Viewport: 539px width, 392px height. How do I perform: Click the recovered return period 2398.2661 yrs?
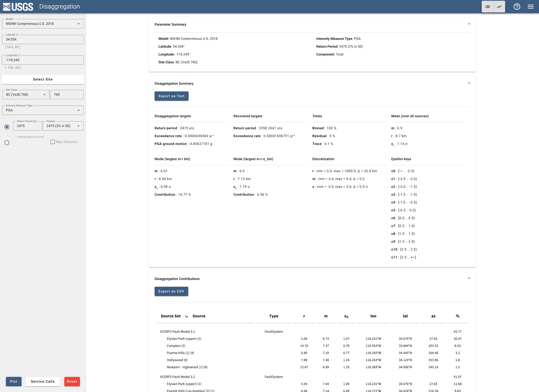tap(270, 128)
